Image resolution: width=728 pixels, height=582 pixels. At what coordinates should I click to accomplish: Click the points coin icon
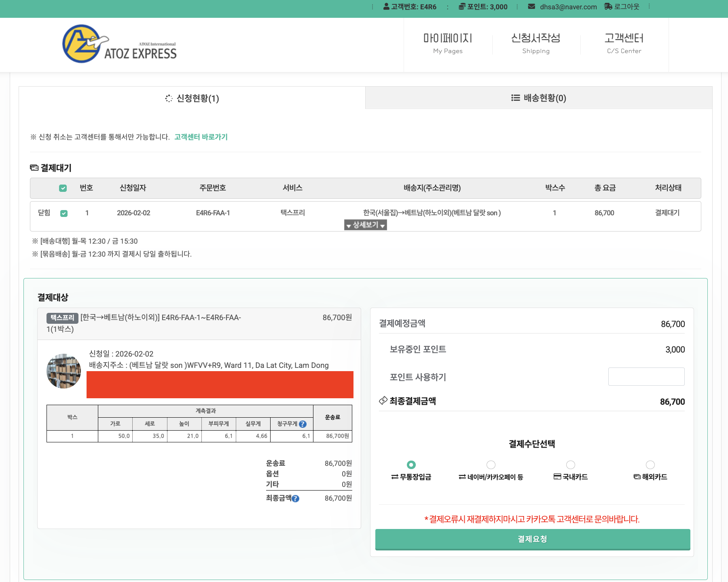click(462, 6)
